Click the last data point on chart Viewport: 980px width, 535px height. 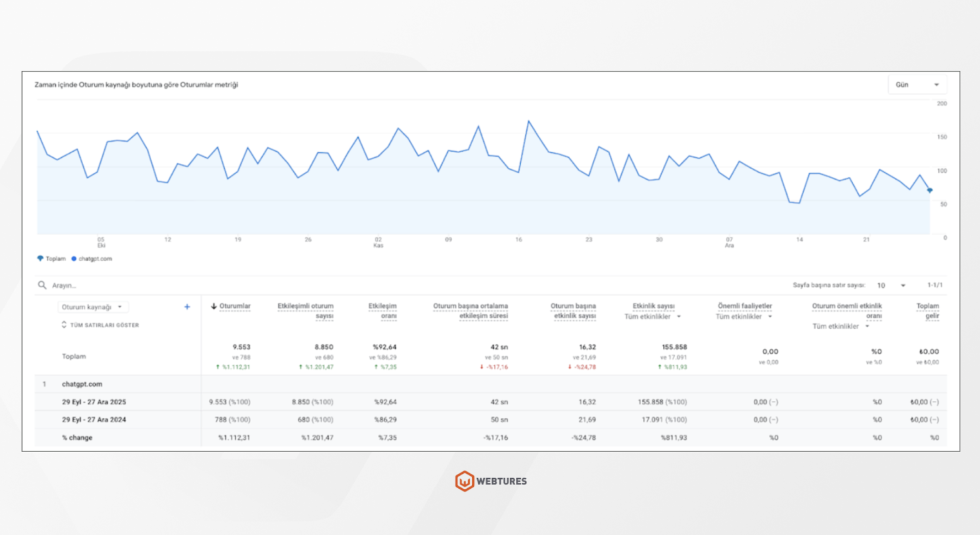point(929,190)
